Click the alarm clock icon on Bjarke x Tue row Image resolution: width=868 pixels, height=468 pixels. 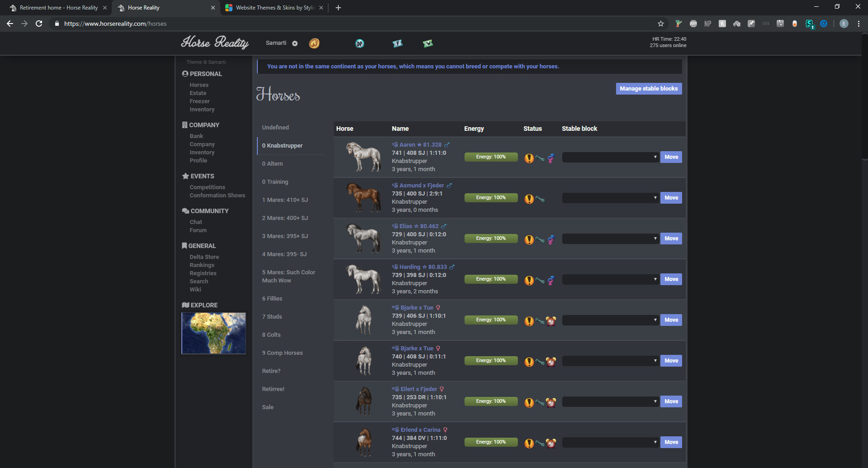[x=551, y=321]
